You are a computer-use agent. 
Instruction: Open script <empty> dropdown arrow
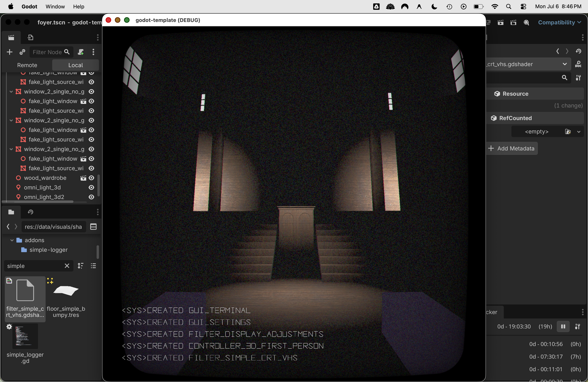pyautogui.click(x=579, y=132)
